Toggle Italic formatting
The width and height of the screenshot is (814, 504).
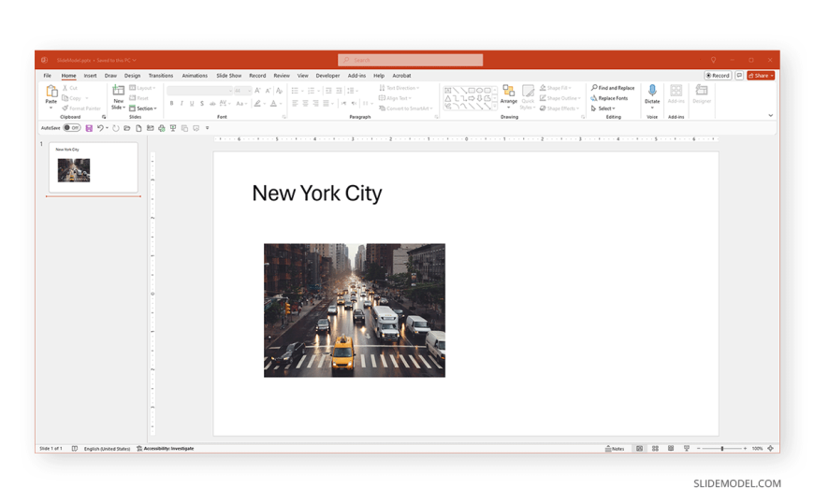(182, 104)
